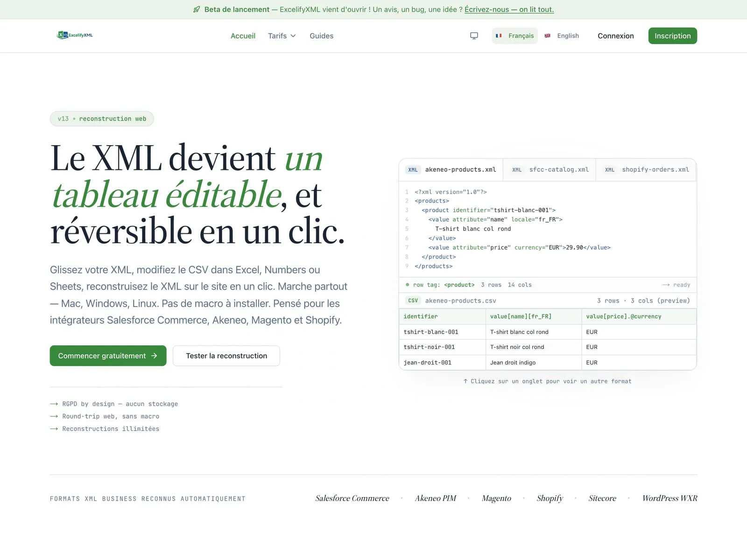
Task: Click the T-shirt blanc col rond cell
Action: [534, 332]
